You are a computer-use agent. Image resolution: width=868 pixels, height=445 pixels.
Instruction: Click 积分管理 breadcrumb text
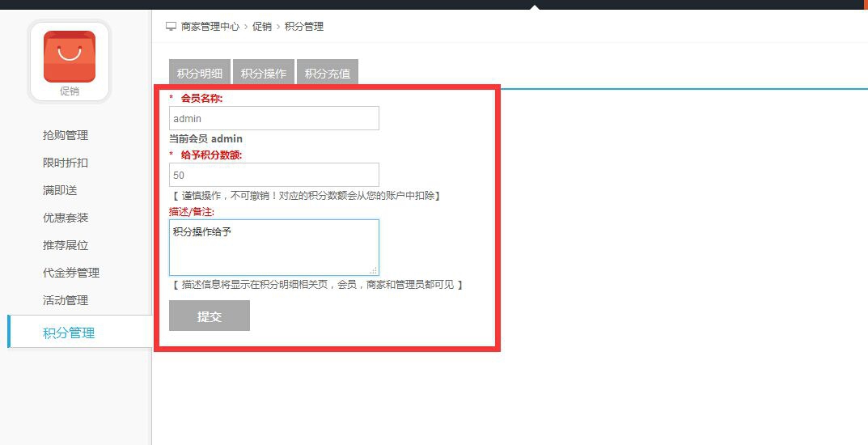click(x=304, y=26)
